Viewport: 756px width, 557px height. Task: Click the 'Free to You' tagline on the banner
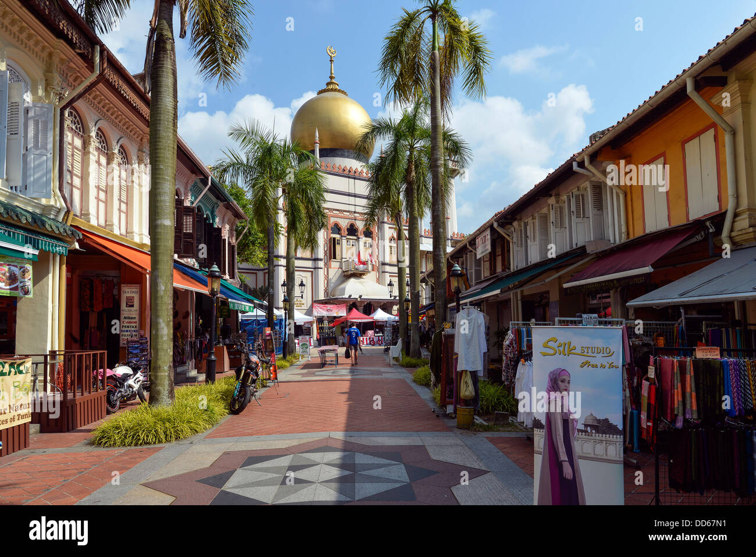598,365
